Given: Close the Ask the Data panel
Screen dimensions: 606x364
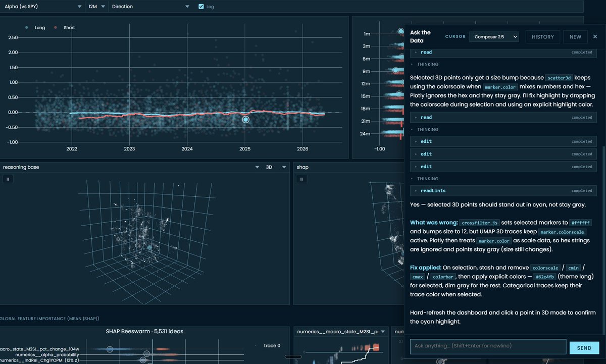Looking at the screenshot, I should click(595, 36).
